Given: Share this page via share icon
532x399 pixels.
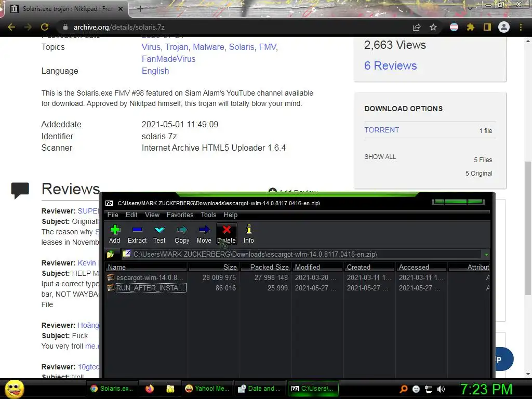Looking at the screenshot, I should pyautogui.click(x=417, y=27).
